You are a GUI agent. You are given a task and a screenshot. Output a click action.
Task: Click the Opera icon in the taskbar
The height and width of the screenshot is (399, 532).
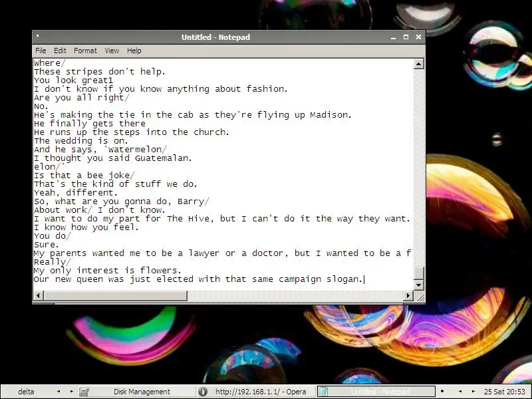(203, 392)
